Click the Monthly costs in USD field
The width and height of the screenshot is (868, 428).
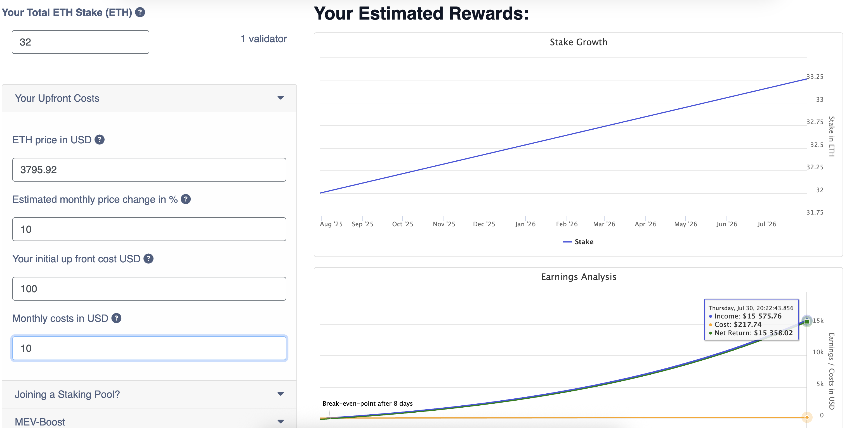tap(149, 348)
